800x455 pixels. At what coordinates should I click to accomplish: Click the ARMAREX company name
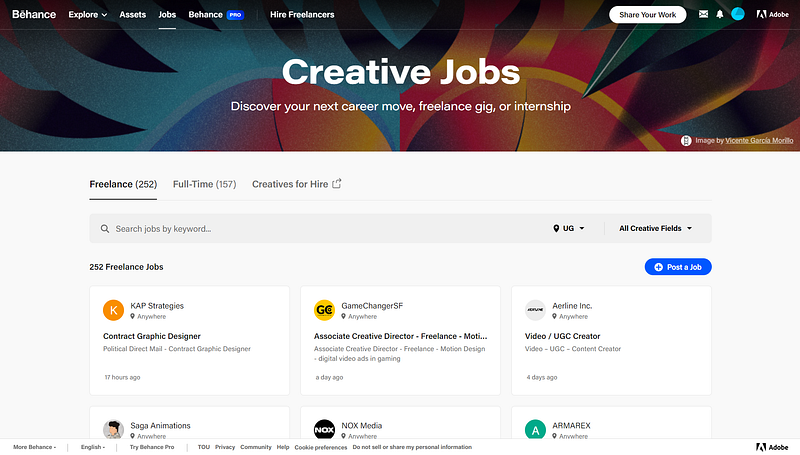point(571,425)
